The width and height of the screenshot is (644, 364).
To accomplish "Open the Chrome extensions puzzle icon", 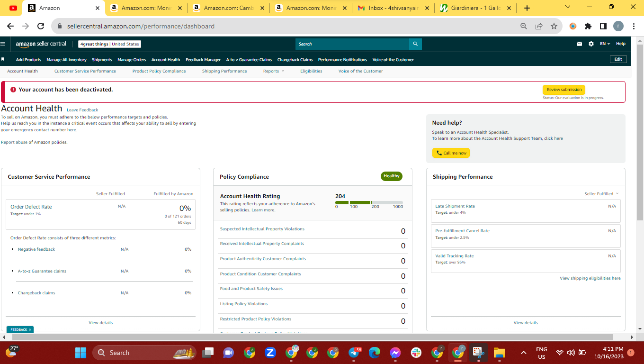I will [x=588, y=26].
